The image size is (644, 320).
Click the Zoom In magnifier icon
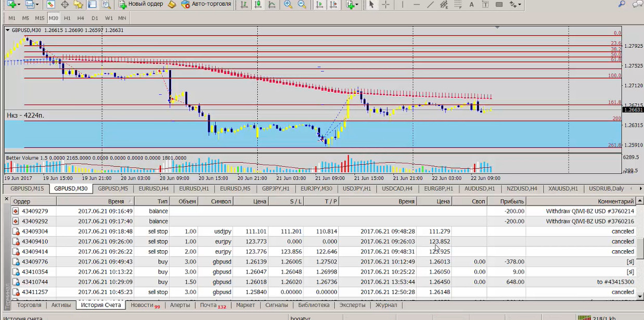(288, 5)
